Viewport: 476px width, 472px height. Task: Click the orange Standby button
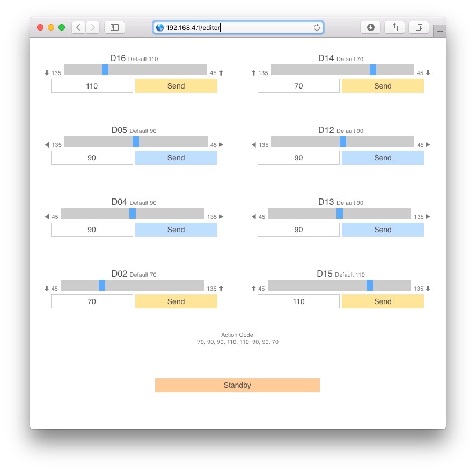[237, 385]
